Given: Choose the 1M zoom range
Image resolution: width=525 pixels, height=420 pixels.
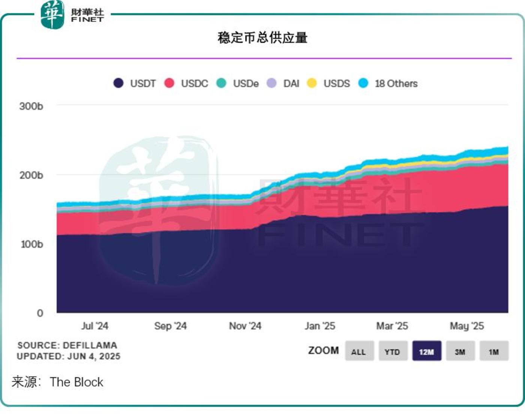Looking at the screenshot, I should pyautogui.click(x=494, y=351).
